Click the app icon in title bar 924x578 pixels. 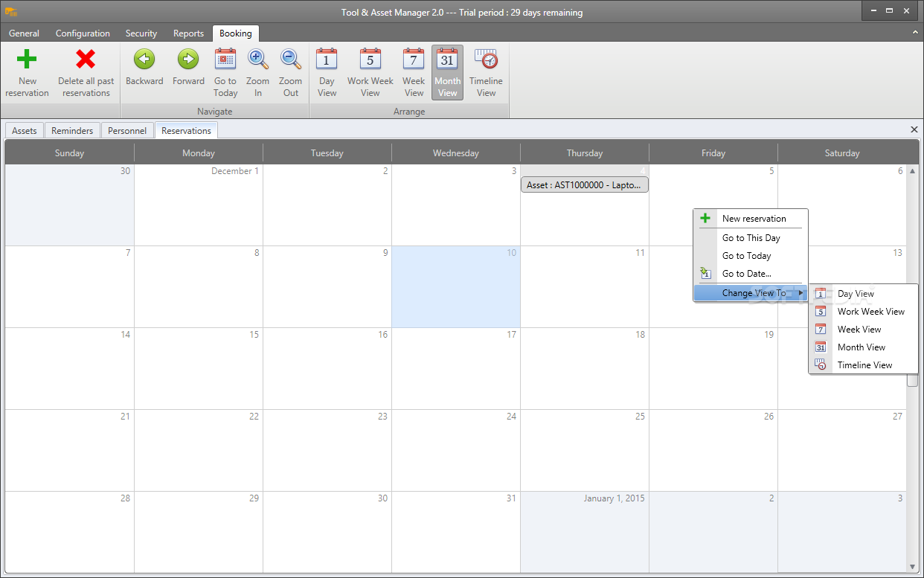11,12
